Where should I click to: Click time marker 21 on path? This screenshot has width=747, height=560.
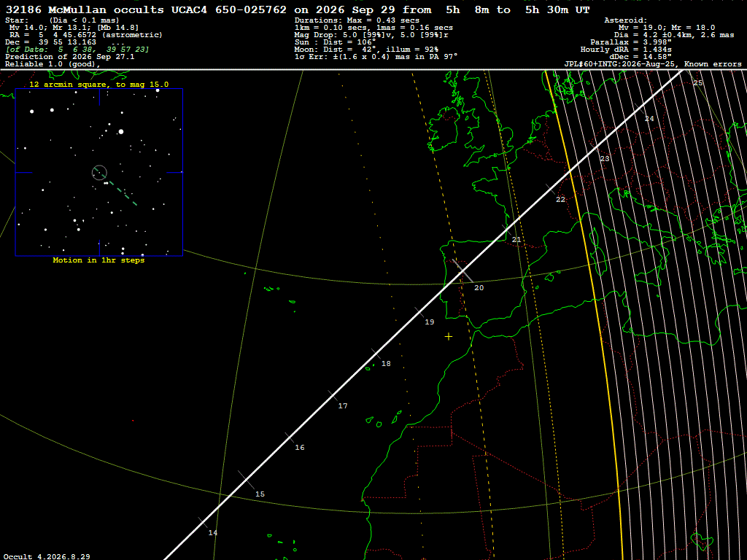coord(516,239)
